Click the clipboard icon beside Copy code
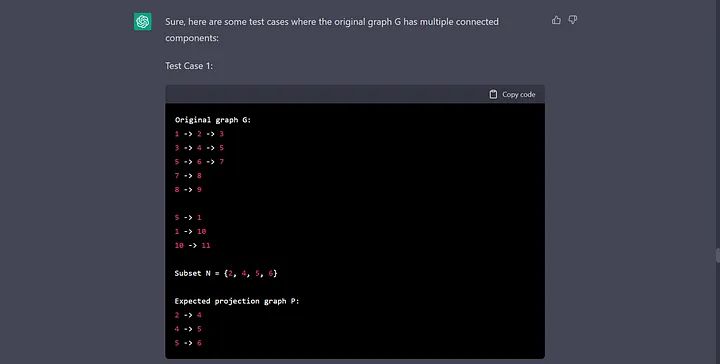 (x=493, y=94)
